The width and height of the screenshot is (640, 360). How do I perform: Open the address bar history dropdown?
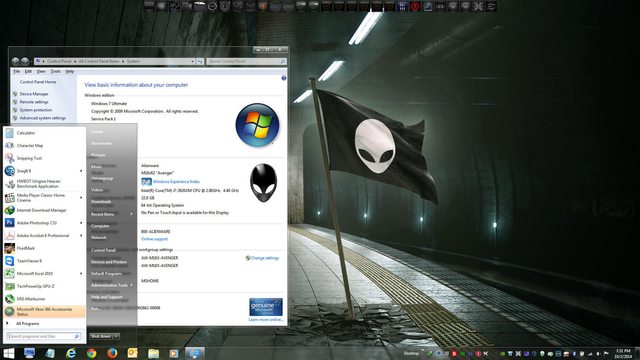click(x=192, y=61)
